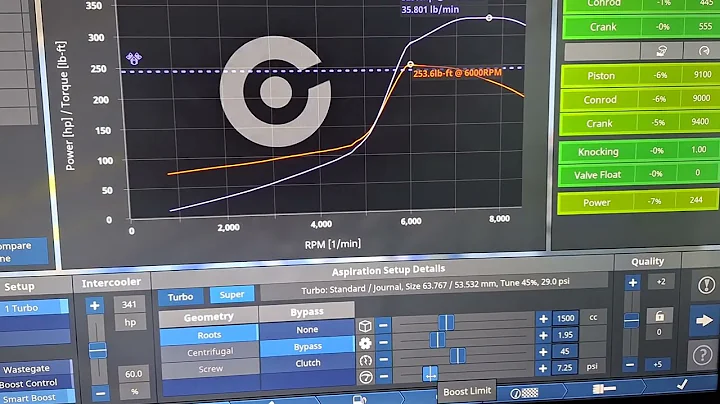
Task: Click the engine stress column header icon
Action: click(662, 51)
